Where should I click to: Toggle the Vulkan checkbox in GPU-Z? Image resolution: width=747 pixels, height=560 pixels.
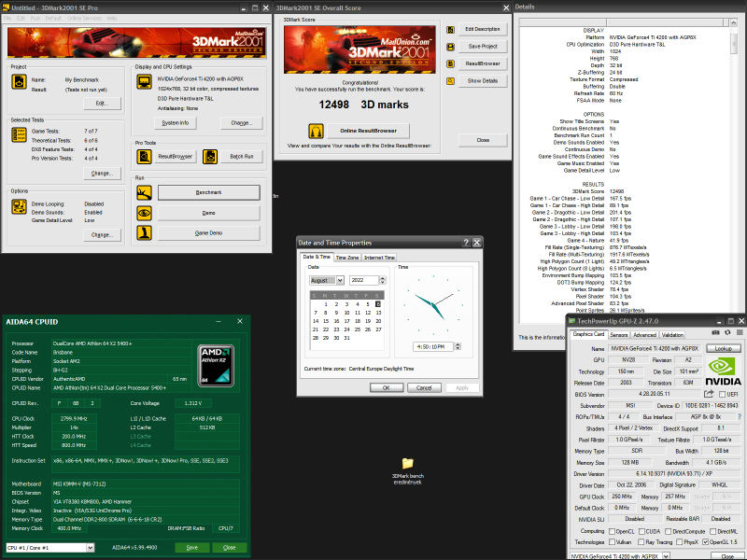click(x=613, y=542)
